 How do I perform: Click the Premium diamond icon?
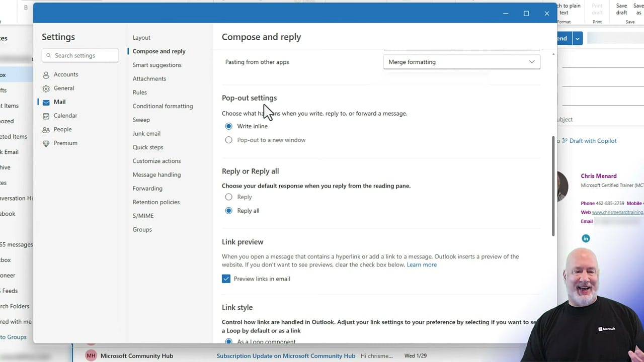point(46,143)
